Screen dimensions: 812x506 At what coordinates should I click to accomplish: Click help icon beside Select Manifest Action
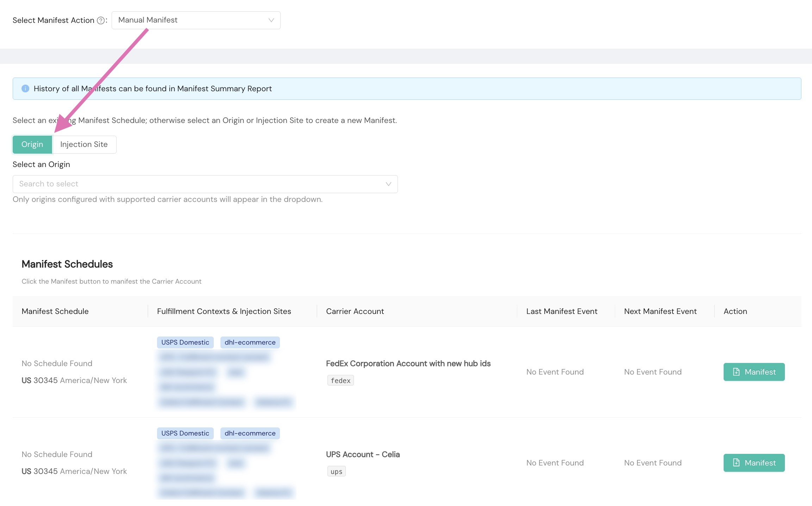tap(101, 20)
